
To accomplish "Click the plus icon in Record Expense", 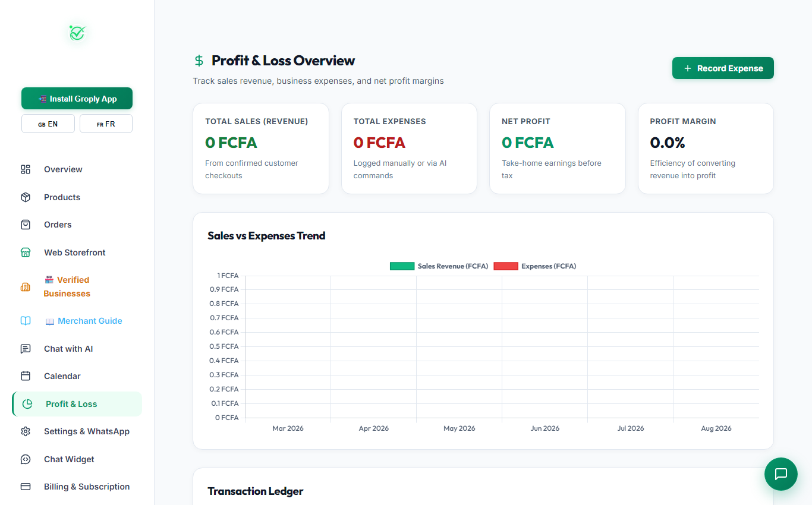I will 688,68.
